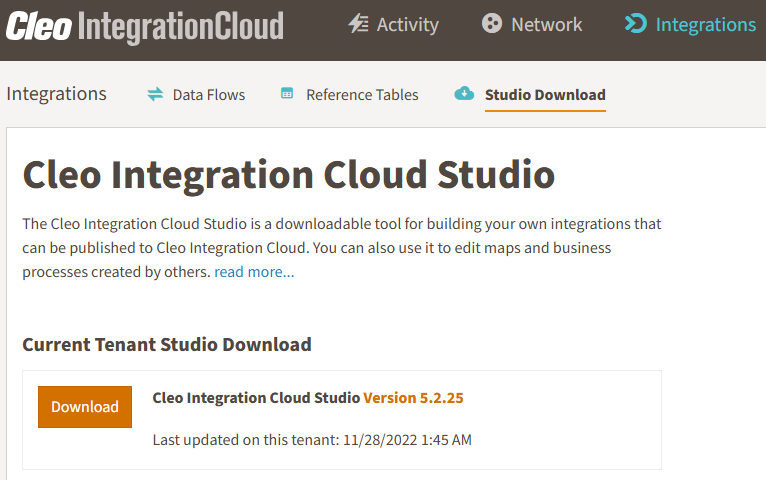The image size is (766, 480).
Task: Click the Data Flows arrows icon
Action: 155,94
